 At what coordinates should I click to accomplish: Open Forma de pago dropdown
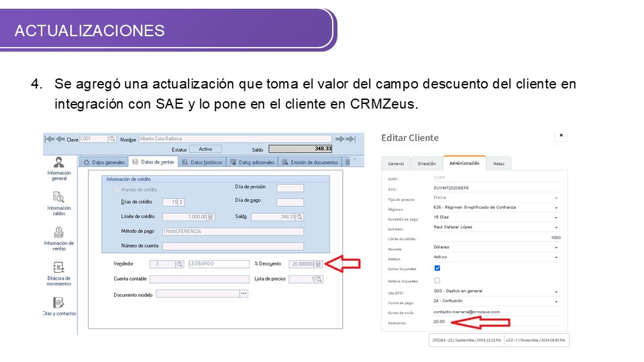[496, 301]
